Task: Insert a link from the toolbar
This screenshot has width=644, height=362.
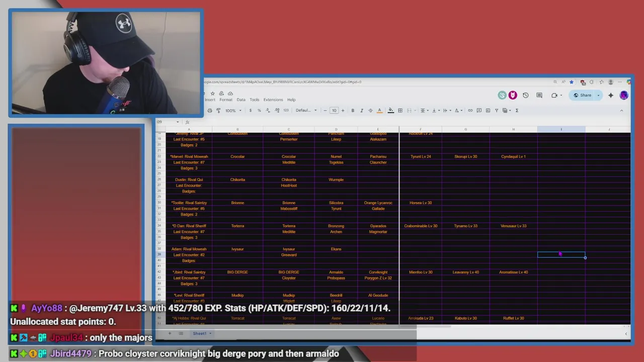Action: click(x=470, y=111)
